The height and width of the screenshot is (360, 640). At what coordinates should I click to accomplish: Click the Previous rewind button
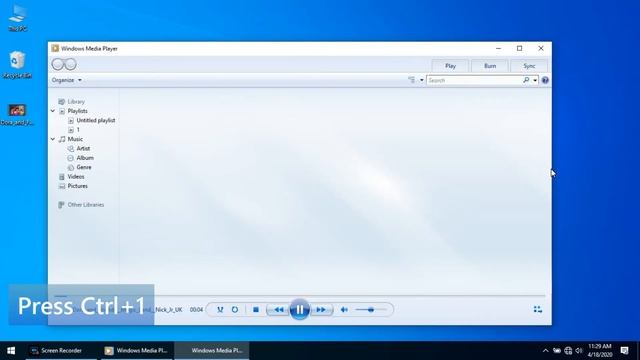coord(278,310)
